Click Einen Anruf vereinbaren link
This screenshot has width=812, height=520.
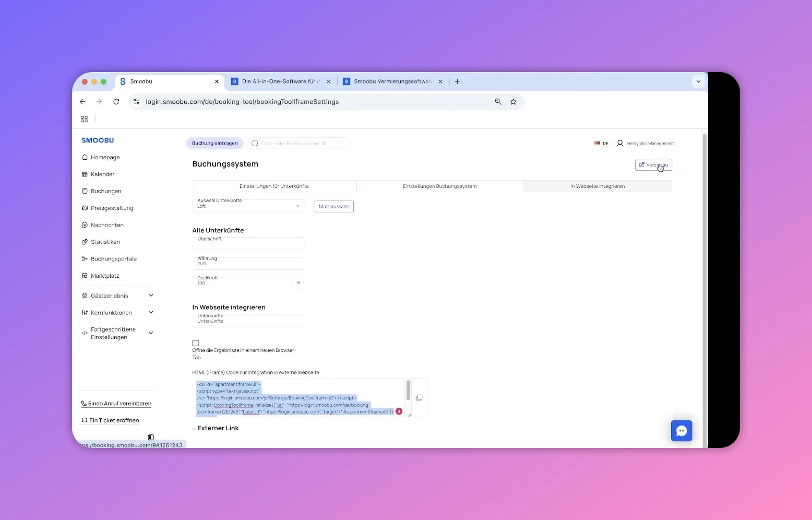coord(116,404)
